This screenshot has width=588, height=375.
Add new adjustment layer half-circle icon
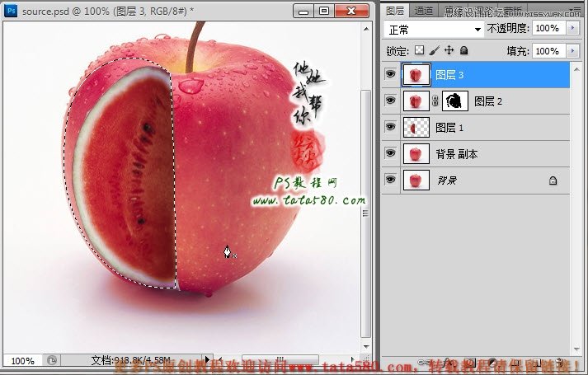point(493,363)
